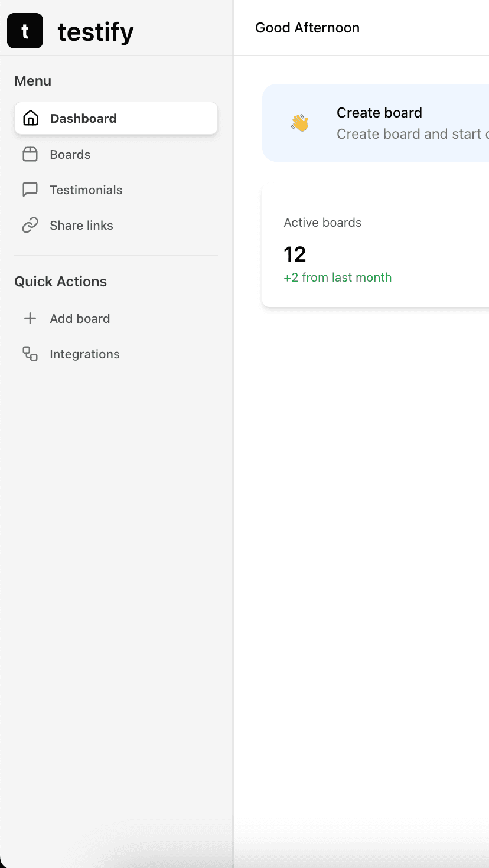Open the Boards menu label
Viewport: 489px width, 868px height.
click(x=70, y=155)
